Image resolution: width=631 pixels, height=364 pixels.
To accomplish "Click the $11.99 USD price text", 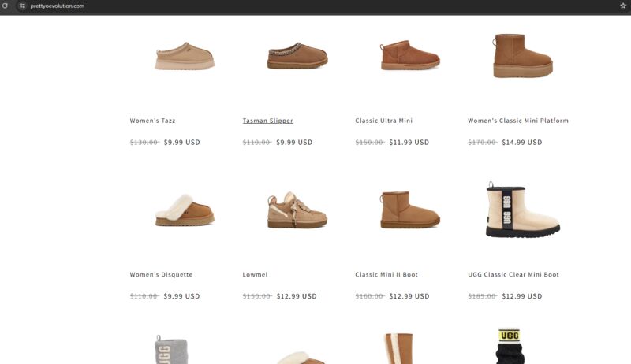I will pos(409,143).
